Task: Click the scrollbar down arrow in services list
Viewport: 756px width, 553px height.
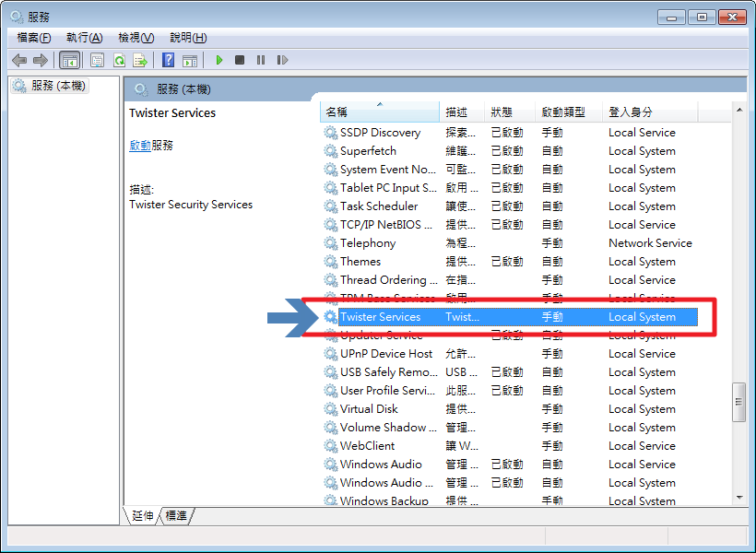Action: click(738, 497)
